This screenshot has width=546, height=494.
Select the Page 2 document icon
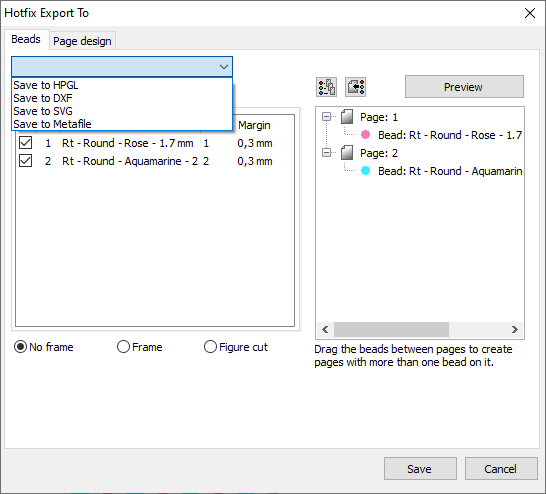tap(347, 153)
